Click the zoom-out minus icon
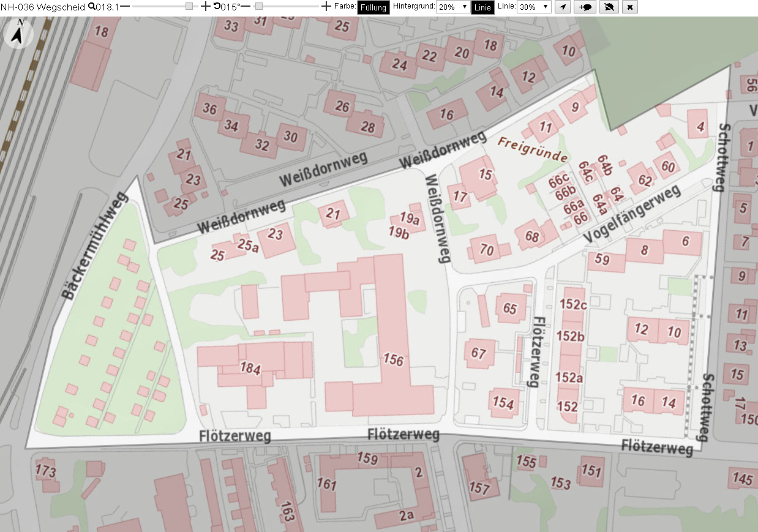Image resolution: width=758 pixels, height=532 pixels. click(125, 7)
